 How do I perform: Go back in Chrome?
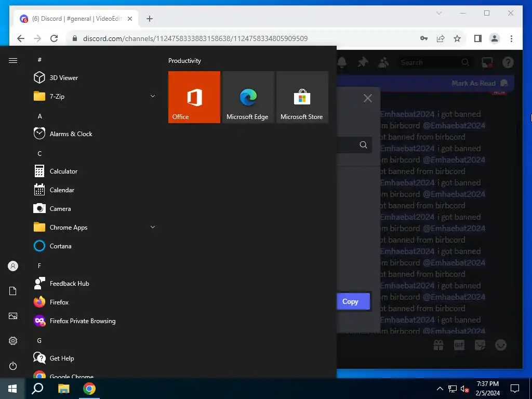point(21,38)
